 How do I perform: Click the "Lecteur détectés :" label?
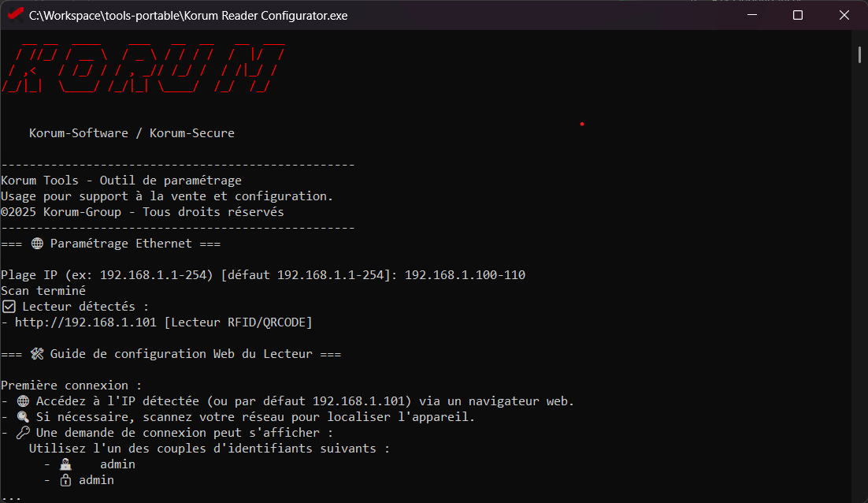(85, 307)
